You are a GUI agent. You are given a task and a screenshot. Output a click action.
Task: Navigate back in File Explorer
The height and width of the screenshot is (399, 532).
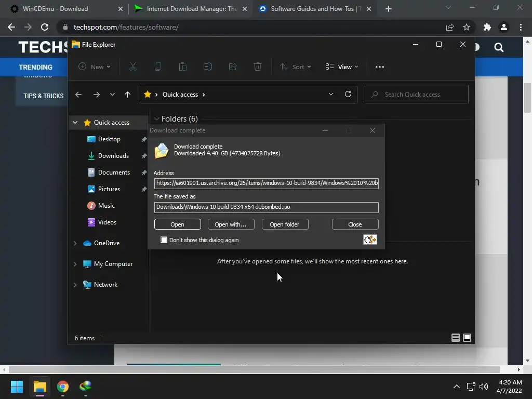click(78, 95)
